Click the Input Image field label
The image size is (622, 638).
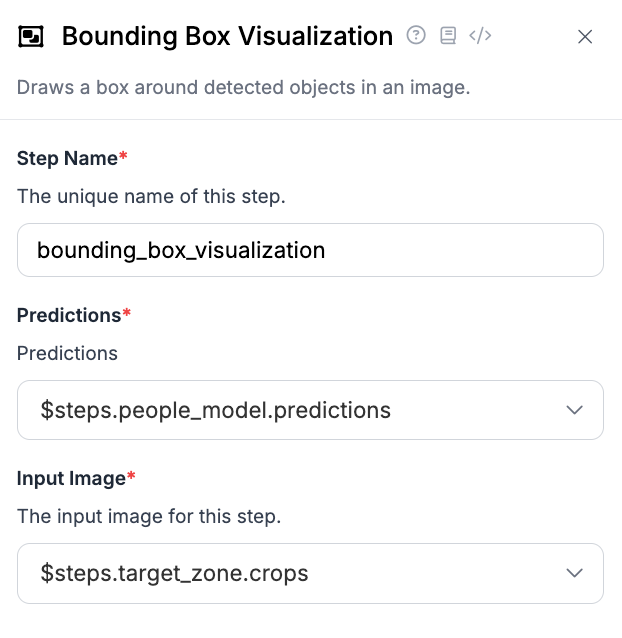(71, 478)
